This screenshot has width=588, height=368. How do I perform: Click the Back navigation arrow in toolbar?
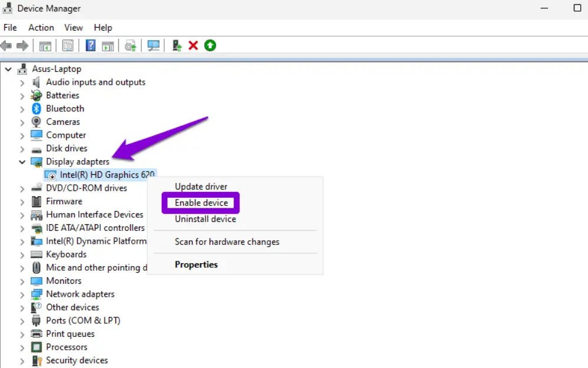coord(6,45)
